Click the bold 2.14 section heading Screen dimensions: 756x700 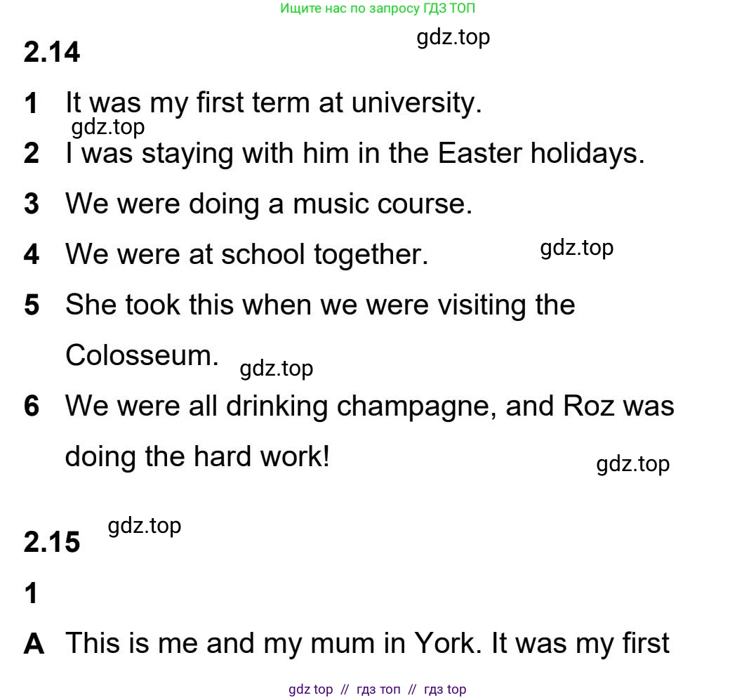point(52,53)
